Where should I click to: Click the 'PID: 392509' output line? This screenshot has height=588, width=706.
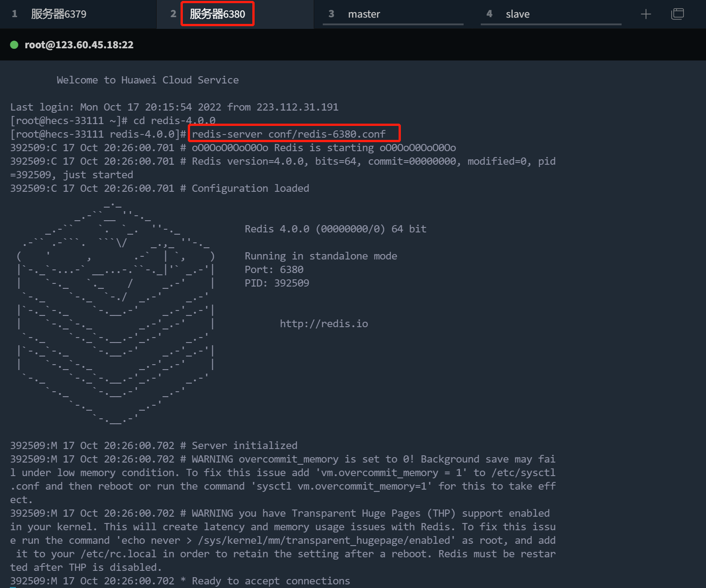(x=277, y=283)
